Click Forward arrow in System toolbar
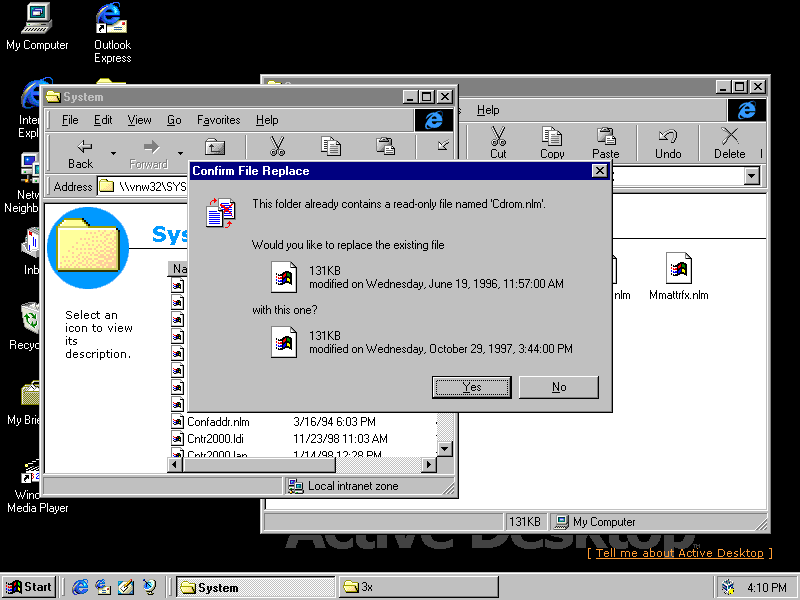This screenshot has width=800, height=600. [x=148, y=154]
